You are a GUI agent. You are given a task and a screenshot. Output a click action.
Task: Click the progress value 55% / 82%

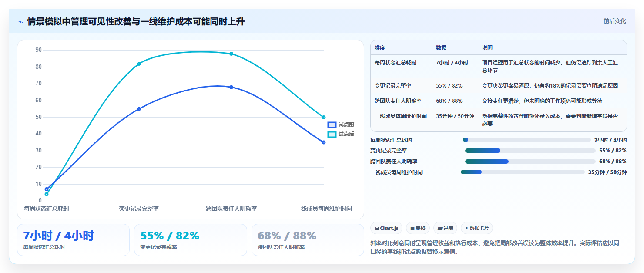pos(613,151)
